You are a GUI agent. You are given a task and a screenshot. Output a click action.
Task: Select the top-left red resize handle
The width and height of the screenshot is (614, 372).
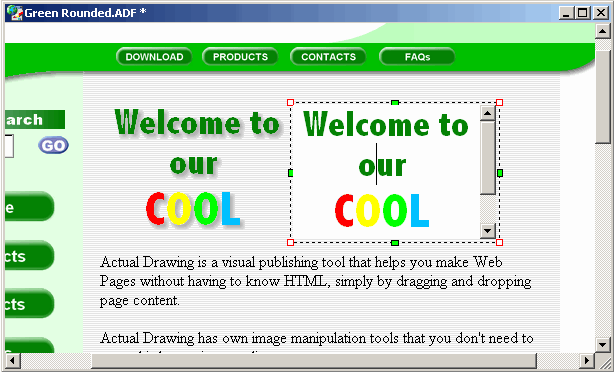click(x=290, y=103)
